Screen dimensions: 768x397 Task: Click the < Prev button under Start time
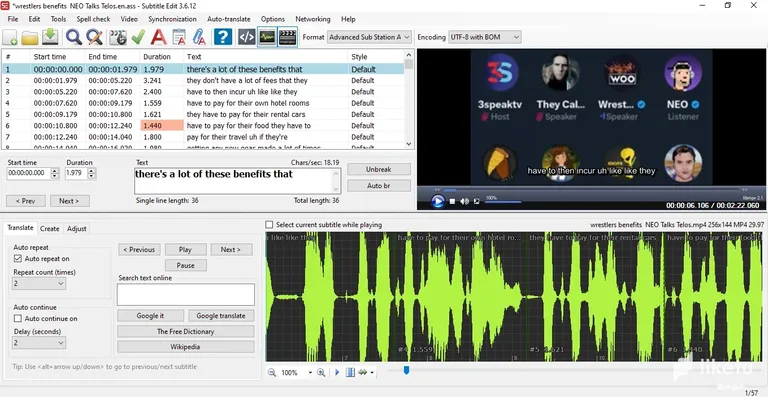pyautogui.click(x=25, y=201)
